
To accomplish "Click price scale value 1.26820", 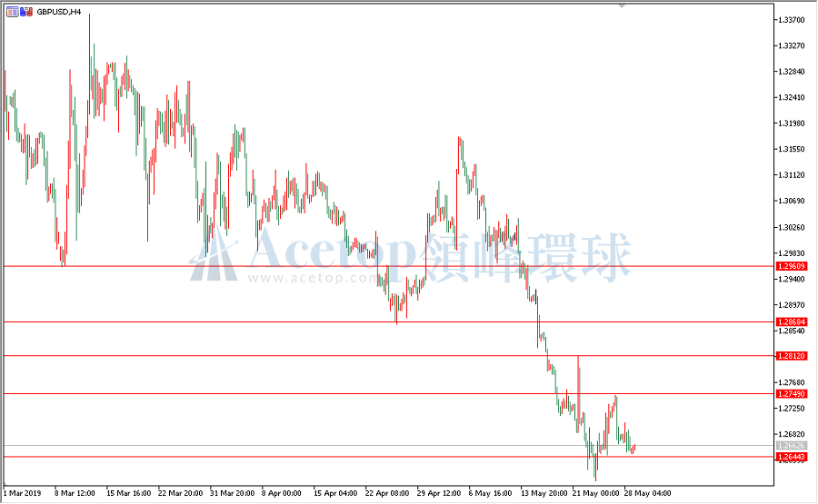I will [792, 434].
